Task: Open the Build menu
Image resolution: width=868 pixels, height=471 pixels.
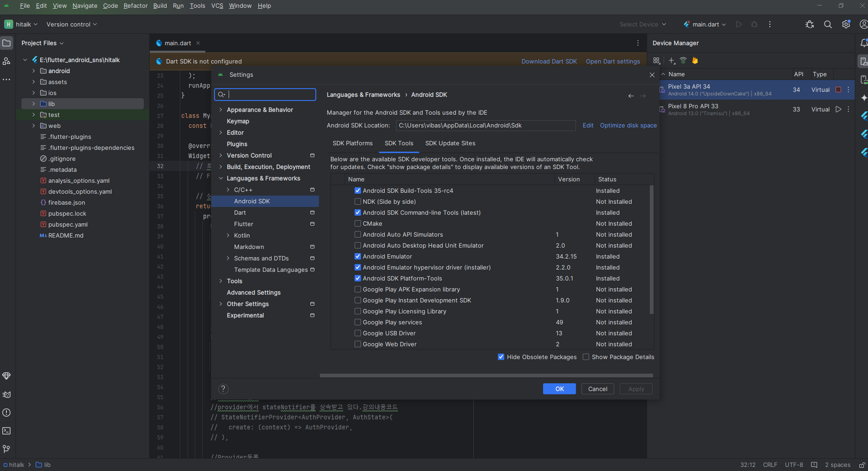Action: (160, 5)
